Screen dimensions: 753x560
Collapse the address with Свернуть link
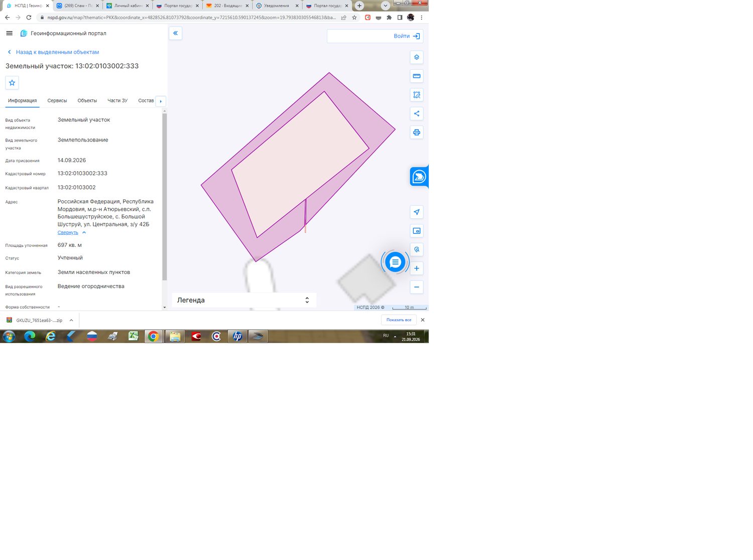coord(68,233)
